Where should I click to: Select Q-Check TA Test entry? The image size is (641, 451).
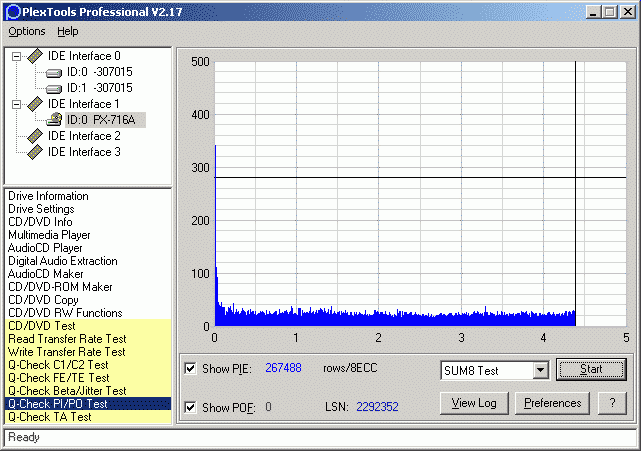click(x=87, y=417)
